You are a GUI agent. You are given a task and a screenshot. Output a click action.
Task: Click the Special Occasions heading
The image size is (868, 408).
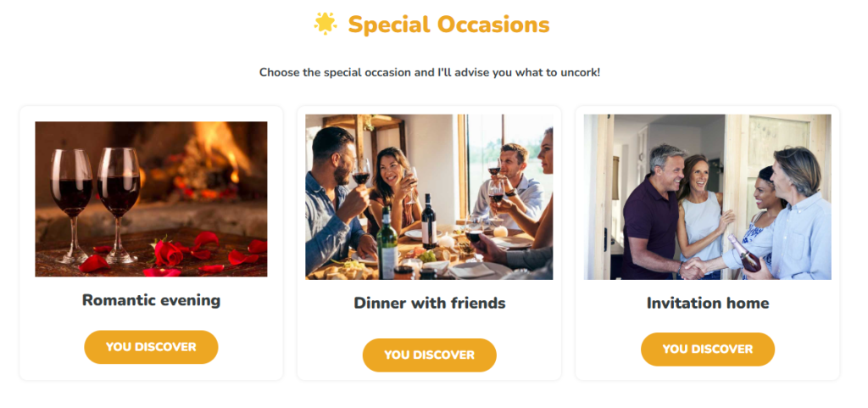click(x=448, y=25)
